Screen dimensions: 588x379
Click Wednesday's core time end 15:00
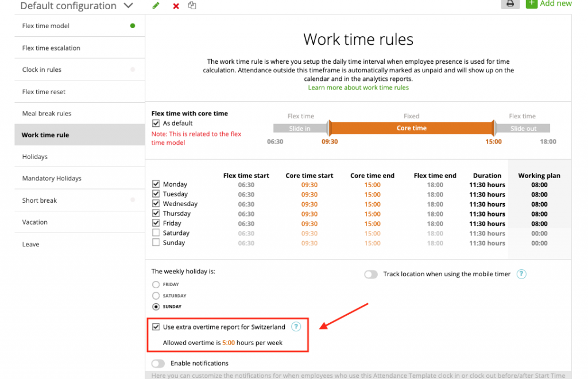tap(372, 204)
